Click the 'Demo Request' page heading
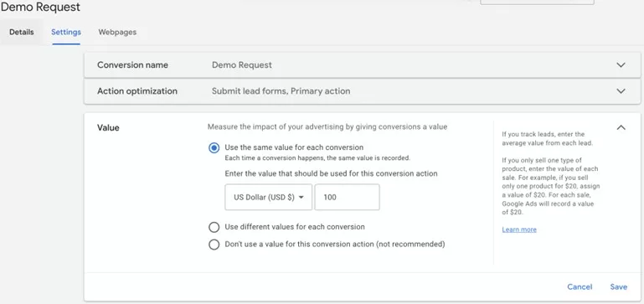Viewport: 644px width, 304px height. point(40,7)
